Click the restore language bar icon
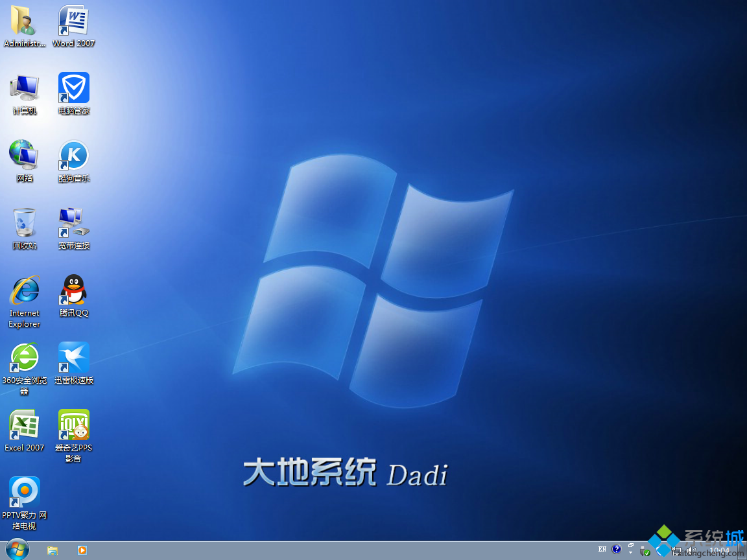The image size is (747, 560). 631,545
